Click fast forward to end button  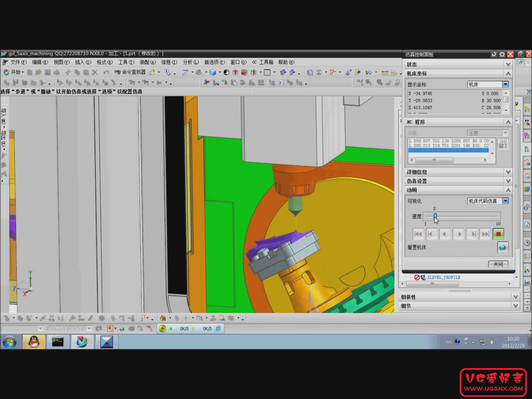[485, 234]
